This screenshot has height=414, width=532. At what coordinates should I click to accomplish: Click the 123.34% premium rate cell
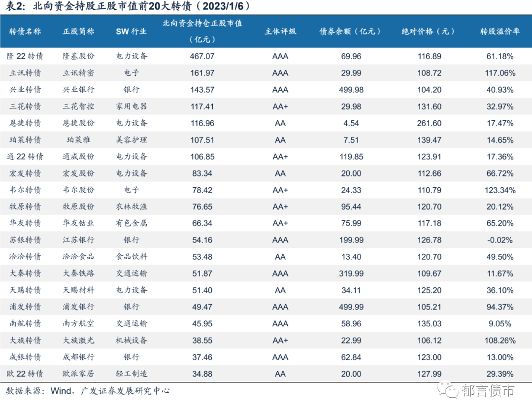pos(500,190)
